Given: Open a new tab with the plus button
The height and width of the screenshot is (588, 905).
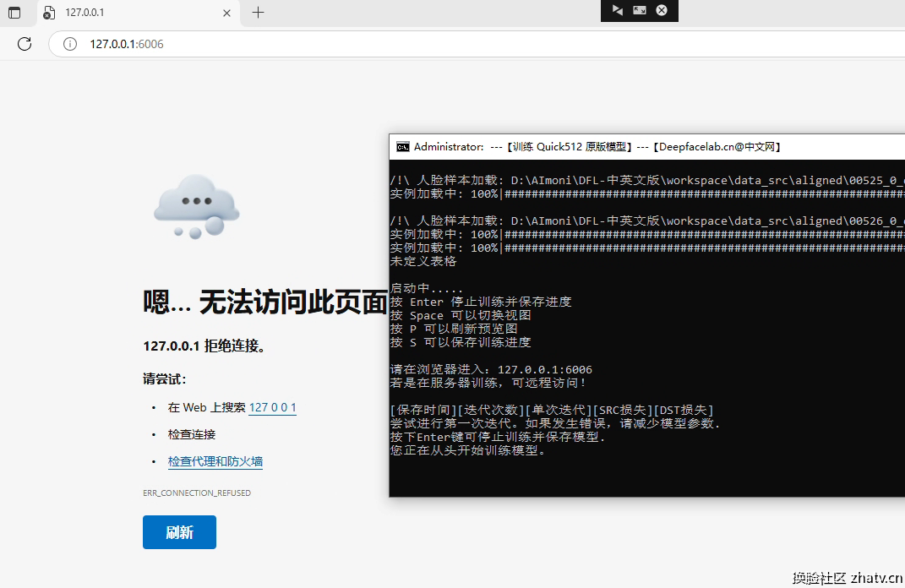Looking at the screenshot, I should click(258, 13).
